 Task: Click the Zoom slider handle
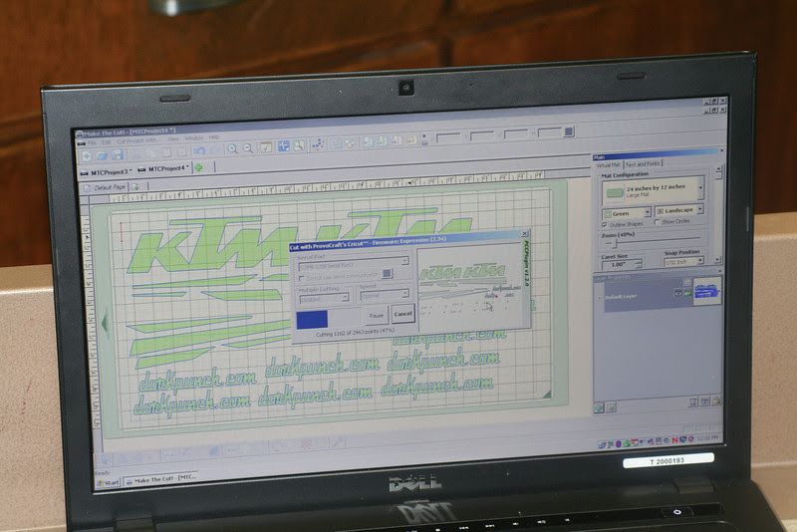[614, 244]
